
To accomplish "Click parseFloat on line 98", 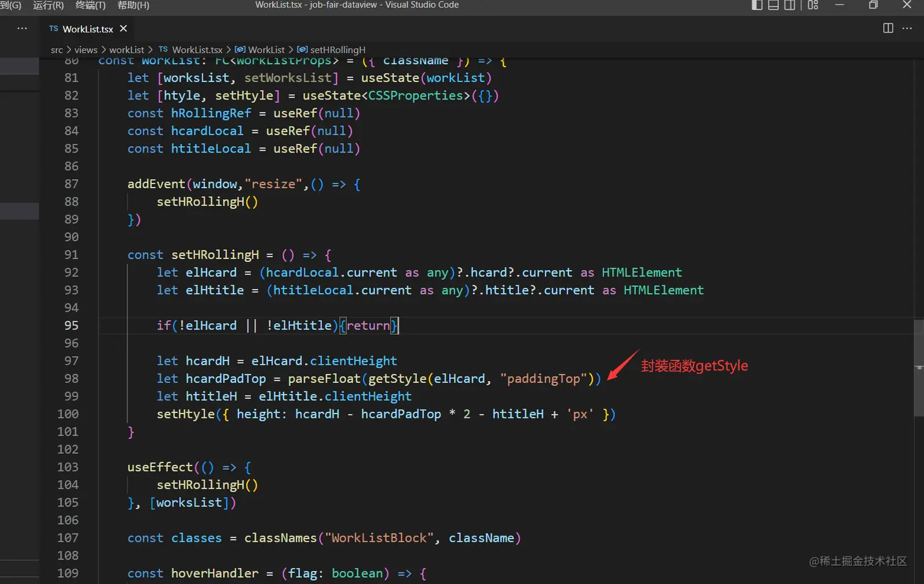I will 324,379.
